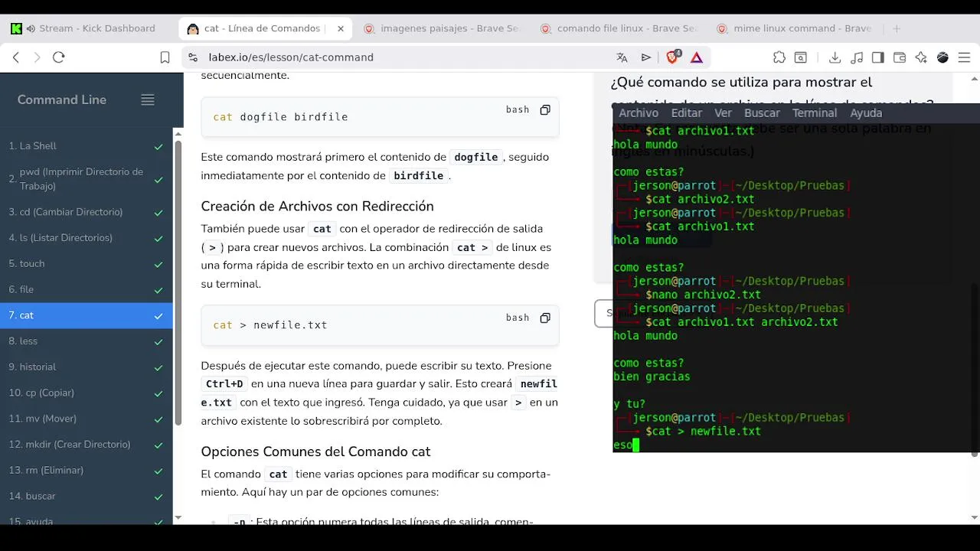Open lesson 10. cp (Copiar)

pyautogui.click(x=87, y=393)
